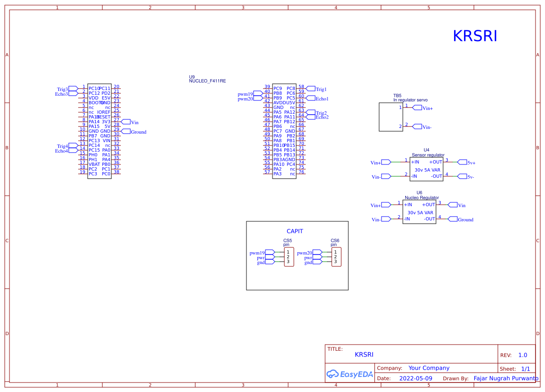Select the NUCLEO_F411RE component label

[x=208, y=81]
